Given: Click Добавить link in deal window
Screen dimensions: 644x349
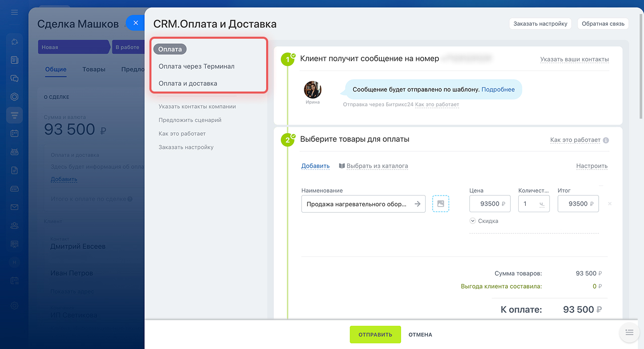Looking at the screenshot, I should pos(64,180).
